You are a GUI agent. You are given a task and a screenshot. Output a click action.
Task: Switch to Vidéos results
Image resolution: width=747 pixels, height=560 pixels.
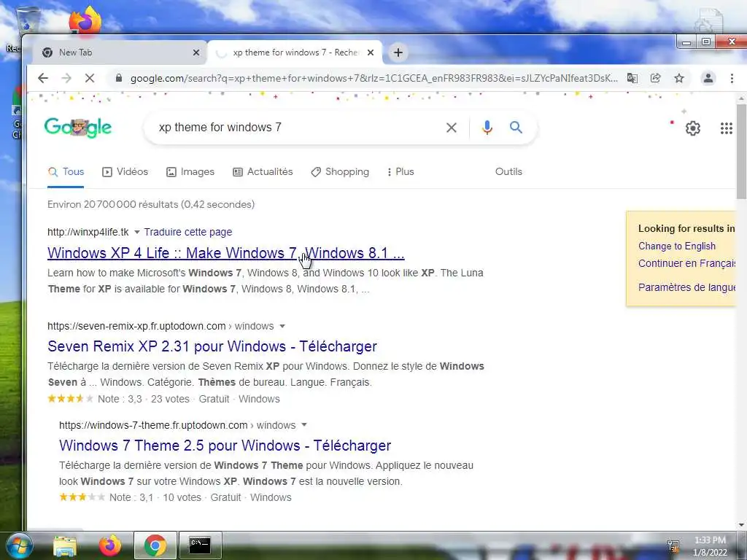(x=125, y=172)
